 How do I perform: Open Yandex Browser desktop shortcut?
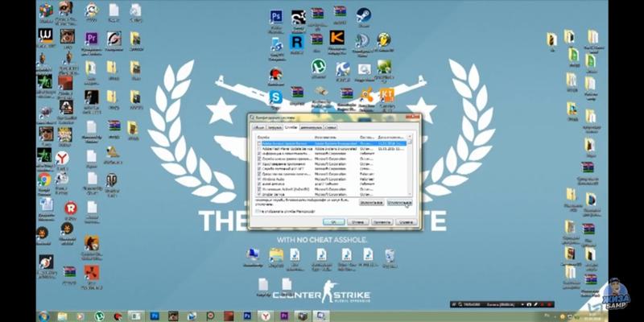[62, 158]
